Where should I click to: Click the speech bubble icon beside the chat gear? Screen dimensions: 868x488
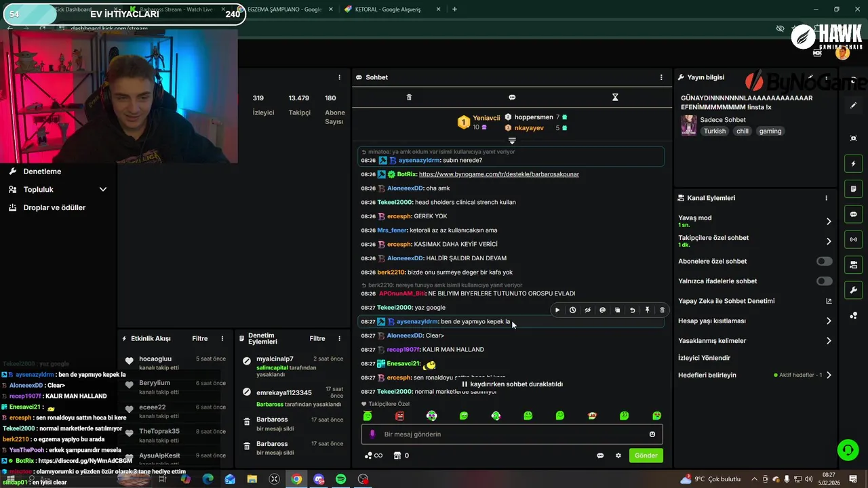[x=600, y=455]
